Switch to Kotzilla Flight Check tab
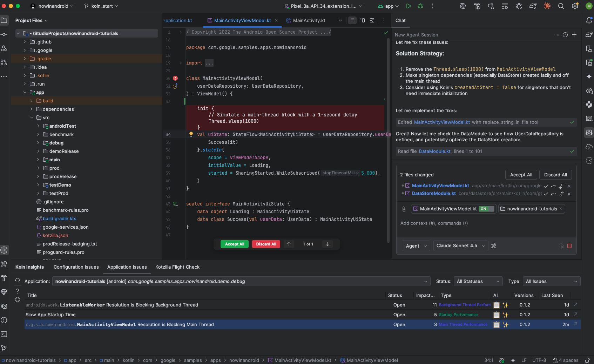Screen dimensions: 594x364 pyautogui.click(x=177, y=267)
